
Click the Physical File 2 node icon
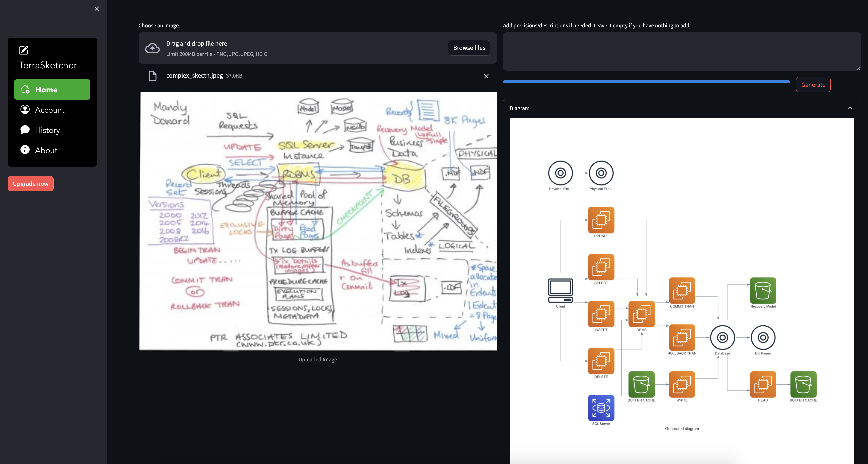tap(601, 173)
